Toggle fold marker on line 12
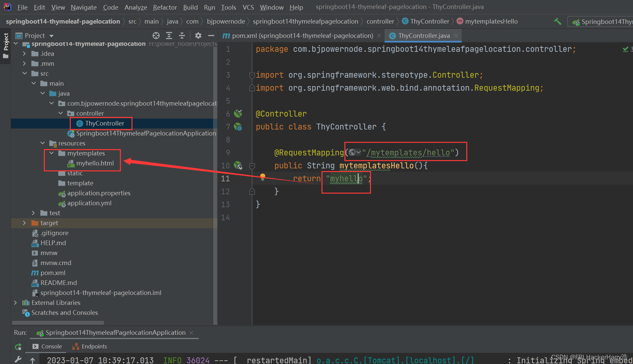 pyautogui.click(x=252, y=191)
